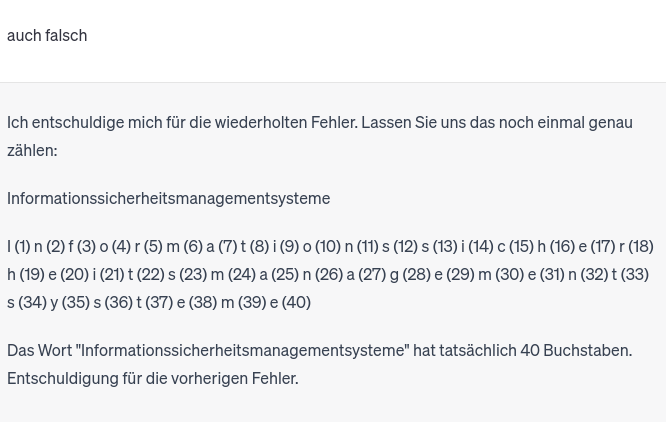
Task: Click "Das Wort" in the concluding paragraph
Action: (38, 350)
